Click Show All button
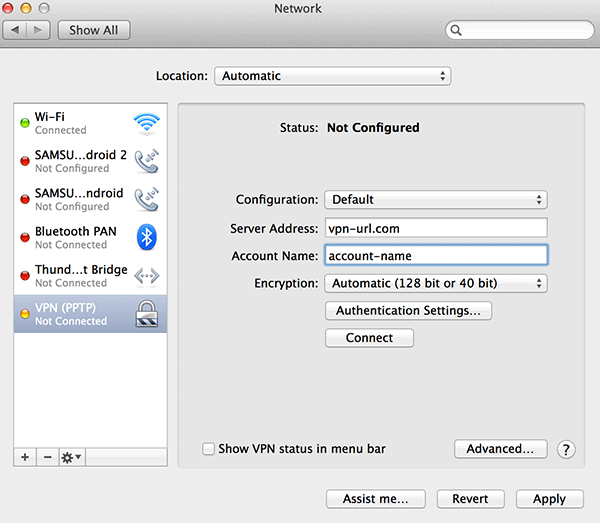This screenshot has width=600, height=523. pos(94,30)
